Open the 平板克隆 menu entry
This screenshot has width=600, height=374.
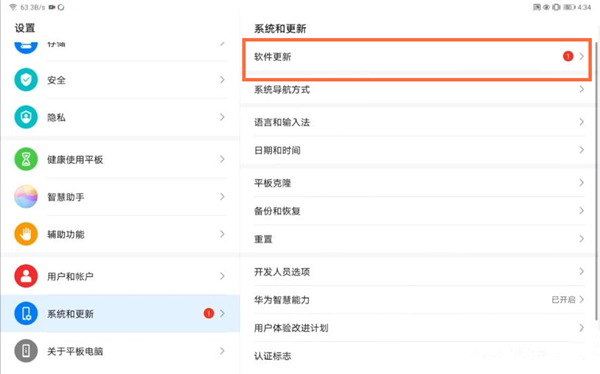[x=419, y=183]
